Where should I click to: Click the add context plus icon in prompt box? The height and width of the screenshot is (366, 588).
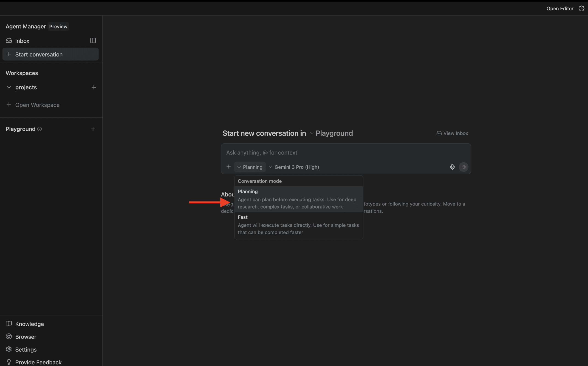[228, 166]
